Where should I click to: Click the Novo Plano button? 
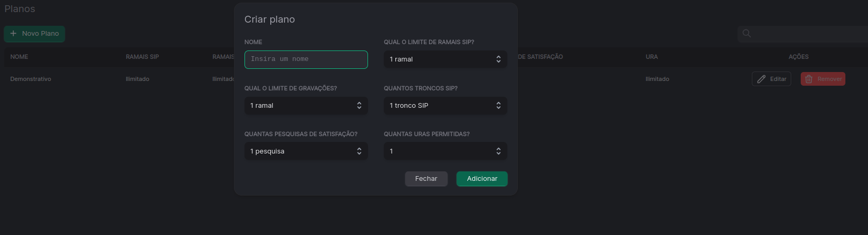coord(34,34)
